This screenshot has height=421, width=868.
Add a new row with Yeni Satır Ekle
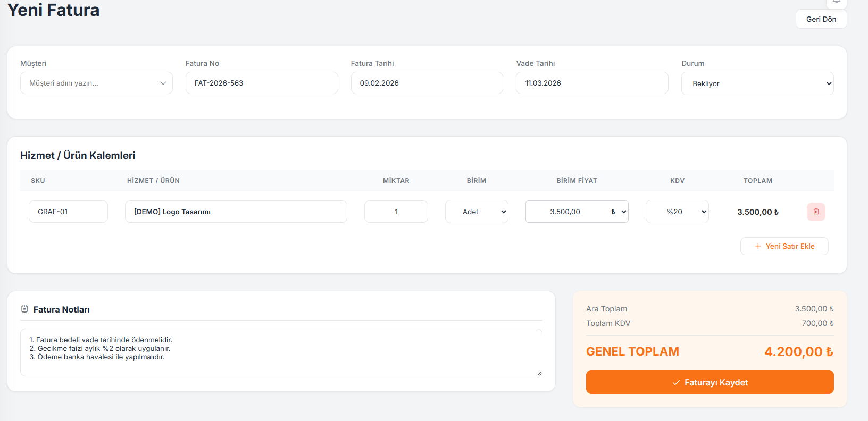[784, 246]
